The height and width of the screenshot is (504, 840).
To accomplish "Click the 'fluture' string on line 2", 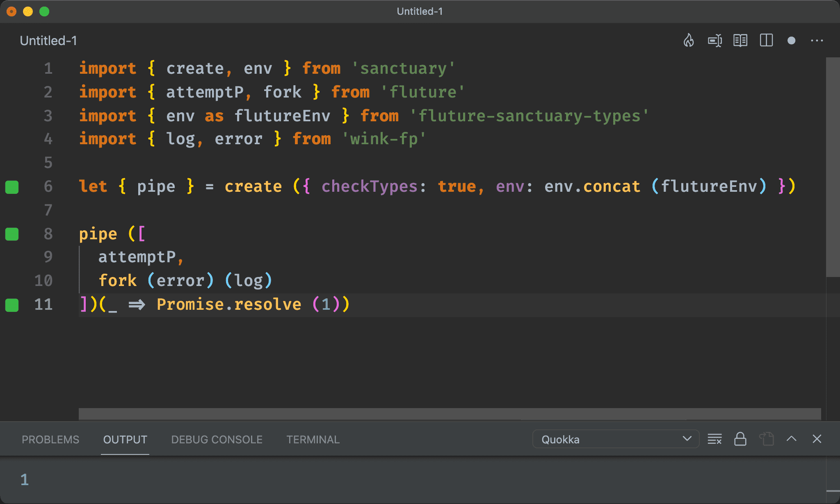I will click(423, 92).
